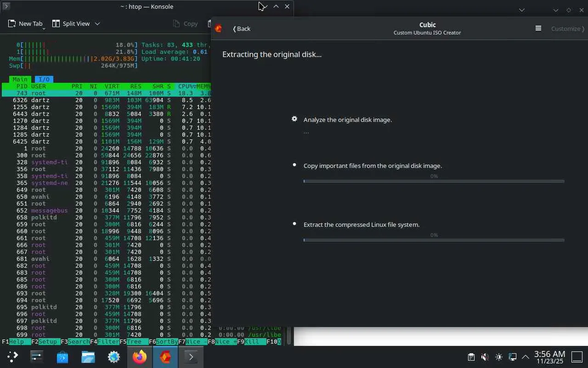
Task: Switch to Firefox in the taskbar
Action: 140,356
